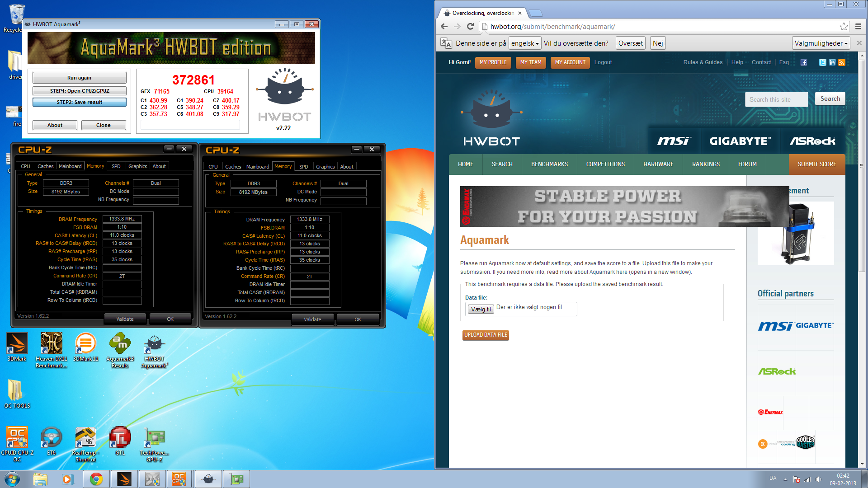Click the volume icon in system tray
This screenshot has height=488, width=868.
(818, 479)
